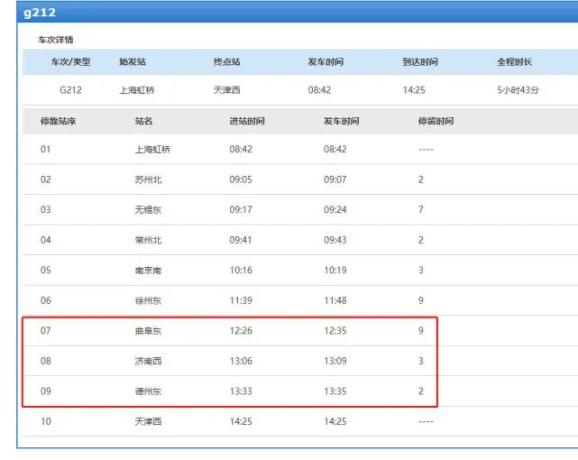
Task: Click the 进站时间 column header
Action: (x=247, y=121)
